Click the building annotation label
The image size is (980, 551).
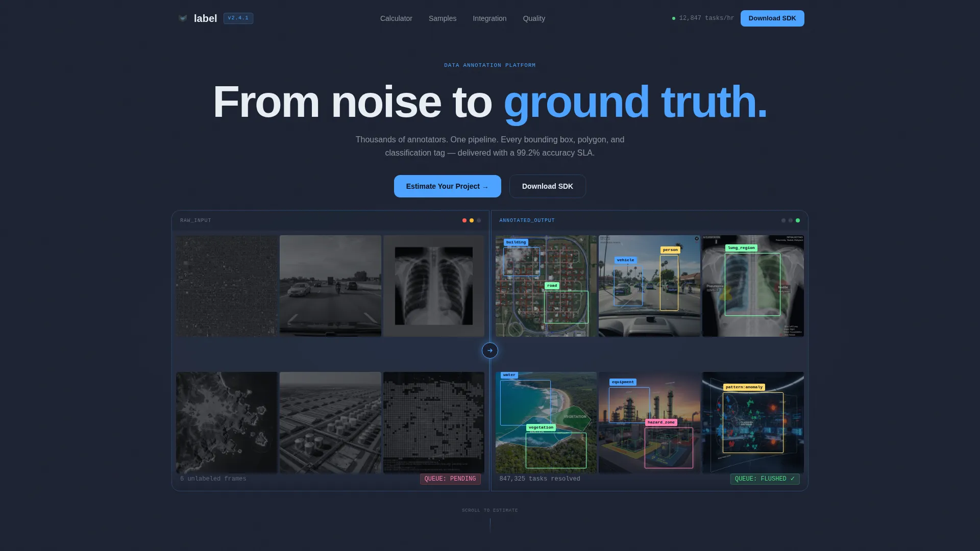516,242
